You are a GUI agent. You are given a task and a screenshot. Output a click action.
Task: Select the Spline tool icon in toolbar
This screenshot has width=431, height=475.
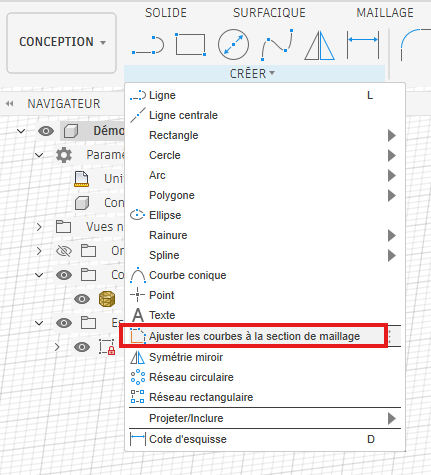(277, 45)
